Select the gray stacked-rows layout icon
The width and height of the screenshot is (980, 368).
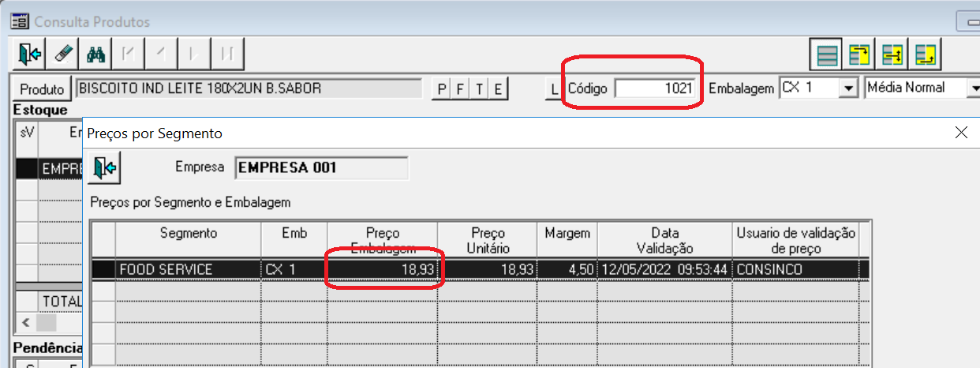(x=827, y=54)
